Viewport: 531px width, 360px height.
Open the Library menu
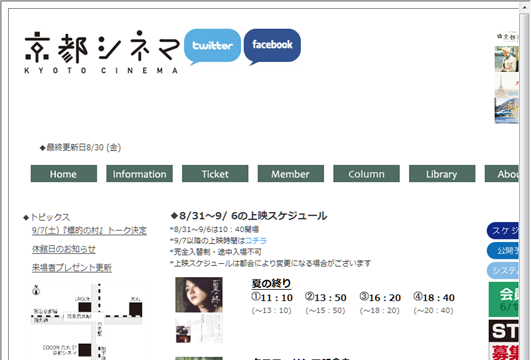pyautogui.click(x=442, y=174)
